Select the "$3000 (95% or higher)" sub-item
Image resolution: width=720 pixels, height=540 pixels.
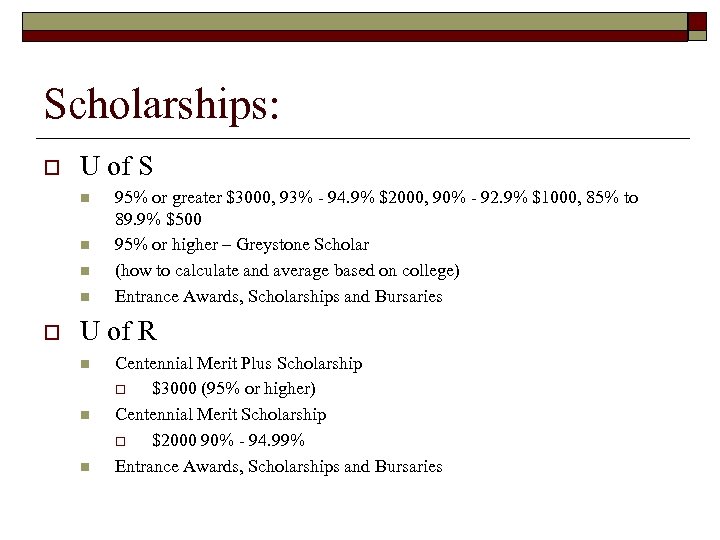233,388
